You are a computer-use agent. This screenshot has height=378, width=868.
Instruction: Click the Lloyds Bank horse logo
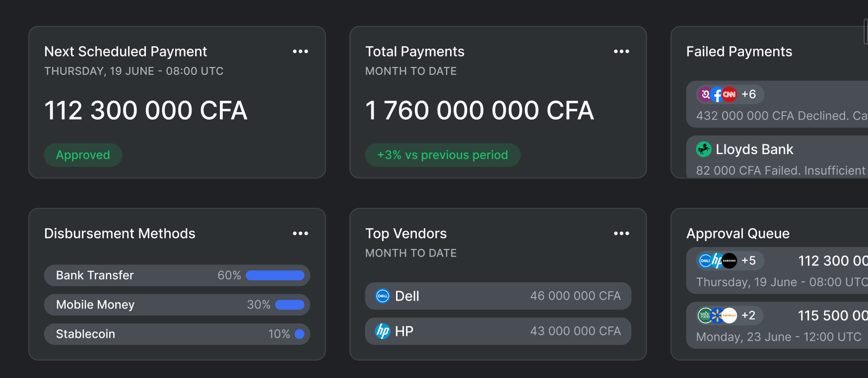tap(704, 149)
